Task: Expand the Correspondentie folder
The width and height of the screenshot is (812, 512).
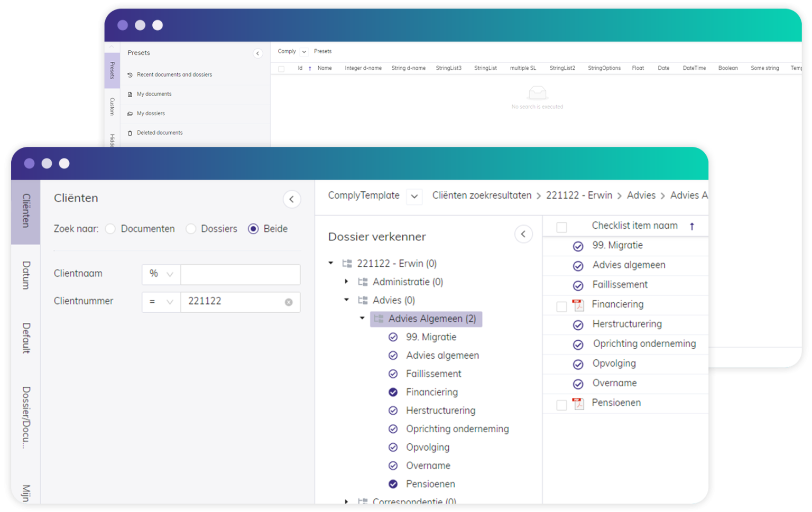Action: pos(347,501)
